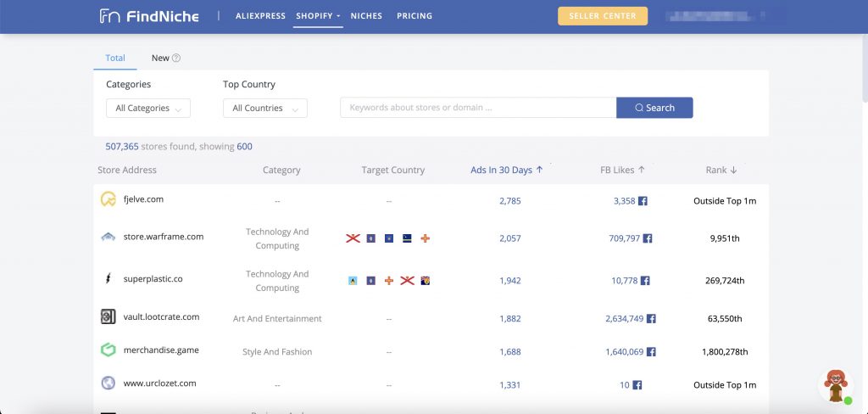Click the fjelve.com store logo icon
The image size is (868, 414).
pos(108,199)
